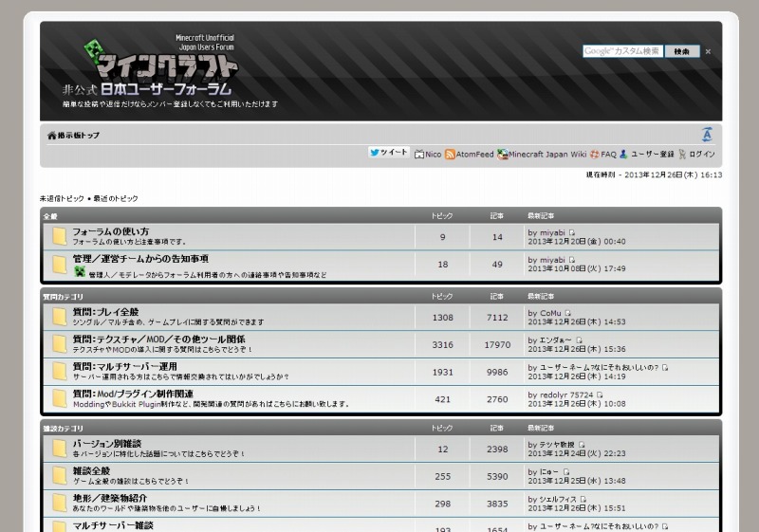Click author シェルフィス
The width and height of the screenshot is (759, 532).
pos(558,499)
